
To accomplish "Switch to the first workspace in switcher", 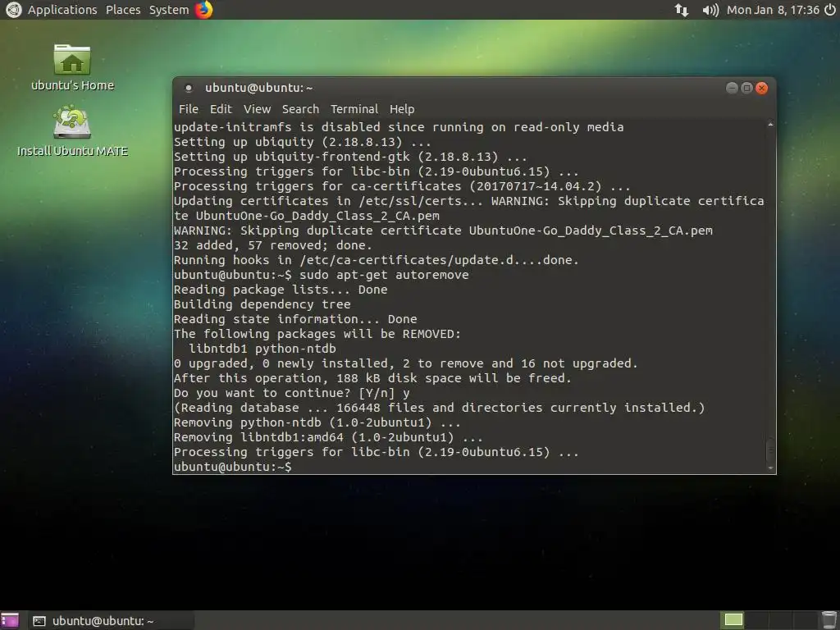I will tap(733, 620).
